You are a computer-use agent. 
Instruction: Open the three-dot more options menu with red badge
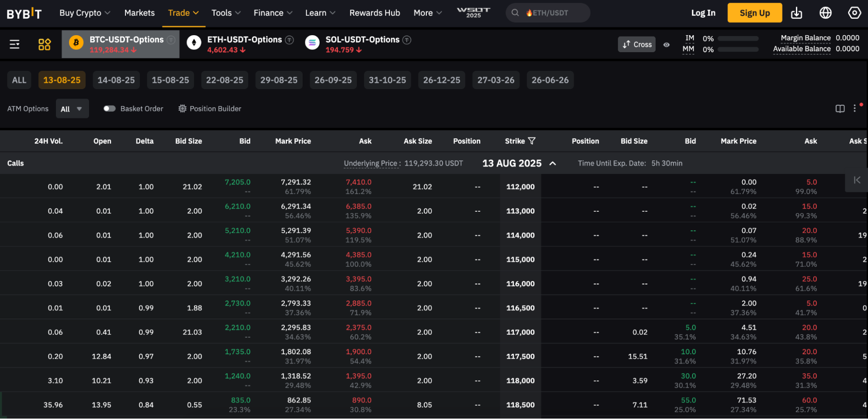point(855,109)
